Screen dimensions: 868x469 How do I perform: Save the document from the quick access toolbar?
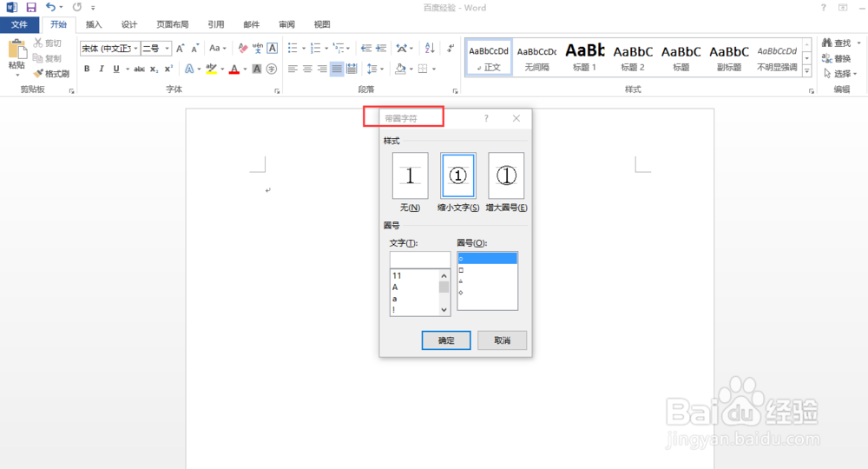click(31, 7)
